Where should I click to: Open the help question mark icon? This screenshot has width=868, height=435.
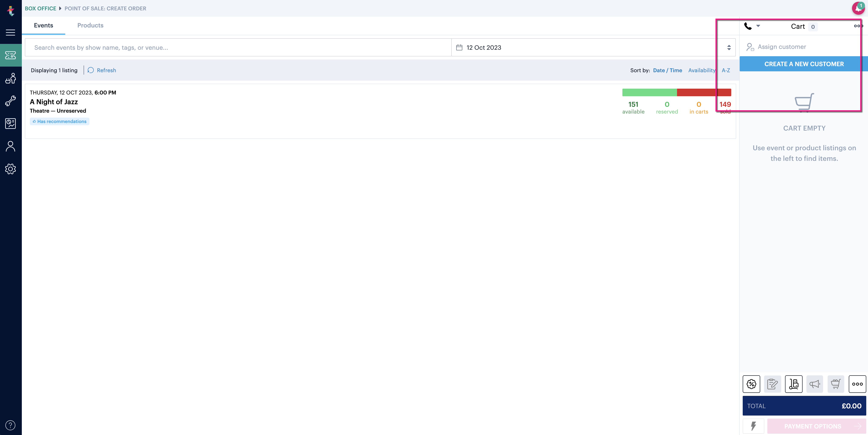coord(10,425)
